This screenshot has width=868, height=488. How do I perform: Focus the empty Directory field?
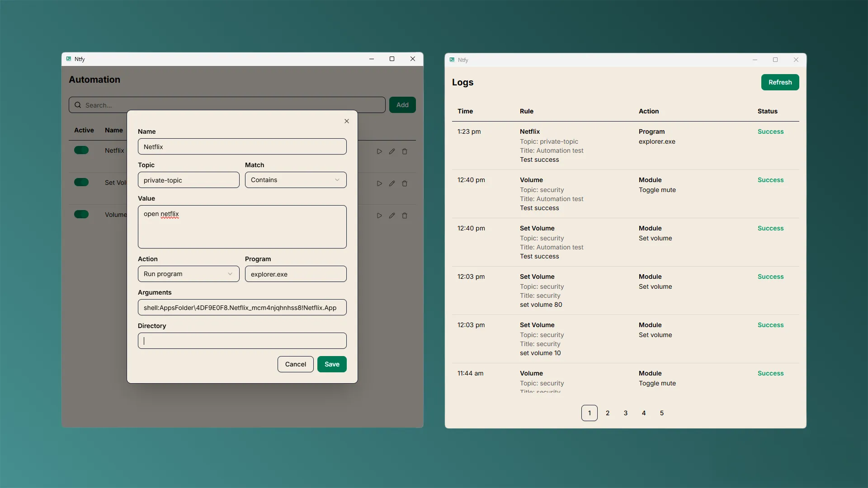(x=242, y=341)
